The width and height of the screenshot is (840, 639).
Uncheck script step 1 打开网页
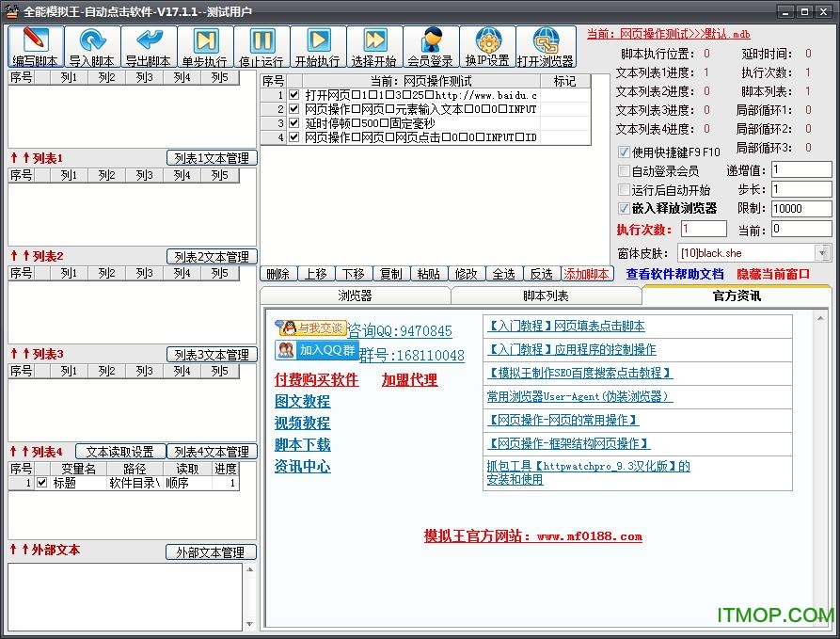(x=293, y=95)
